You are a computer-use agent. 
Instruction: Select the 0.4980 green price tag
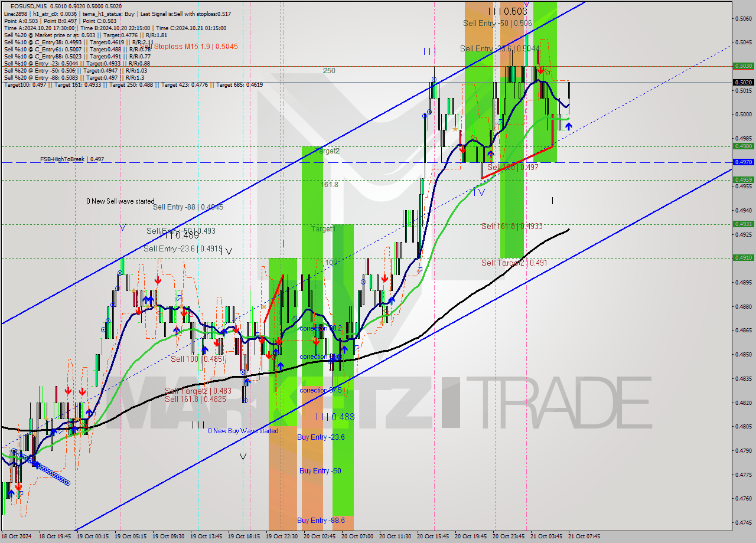tap(742, 146)
